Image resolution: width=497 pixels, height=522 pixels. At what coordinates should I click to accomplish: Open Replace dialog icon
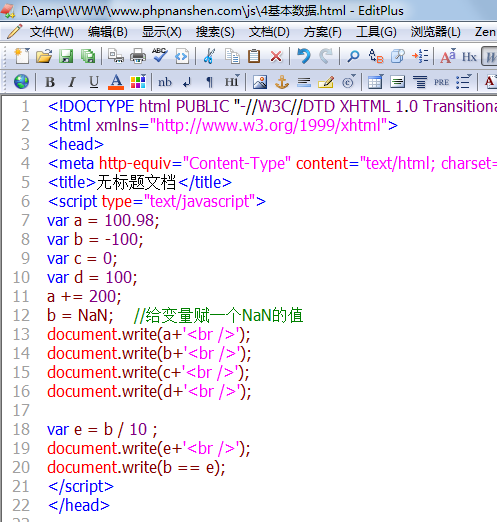click(376, 56)
